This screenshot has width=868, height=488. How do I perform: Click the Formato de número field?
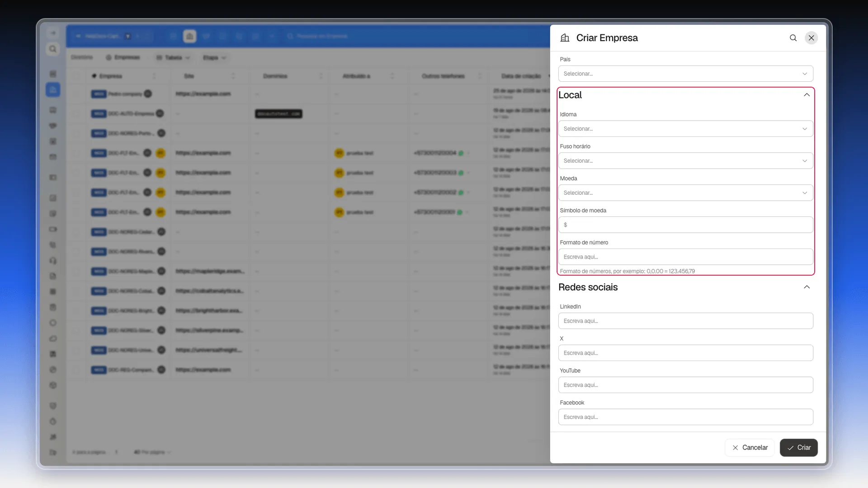(x=685, y=257)
